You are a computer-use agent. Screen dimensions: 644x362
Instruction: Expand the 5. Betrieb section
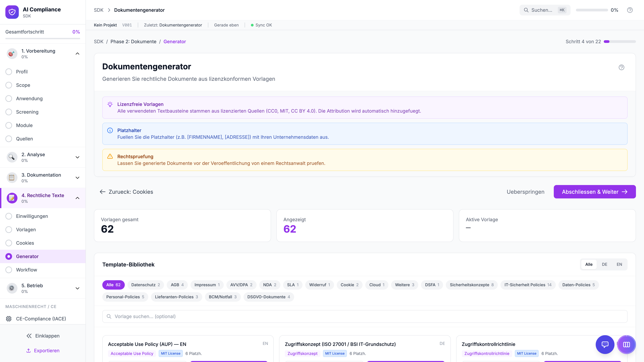pos(77,288)
